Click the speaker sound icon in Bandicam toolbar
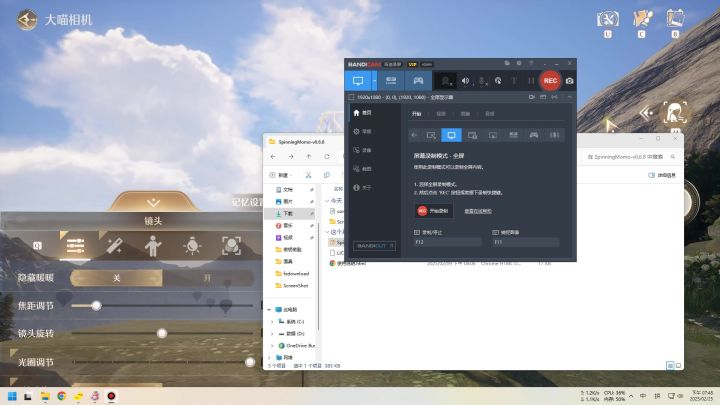 click(x=466, y=81)
